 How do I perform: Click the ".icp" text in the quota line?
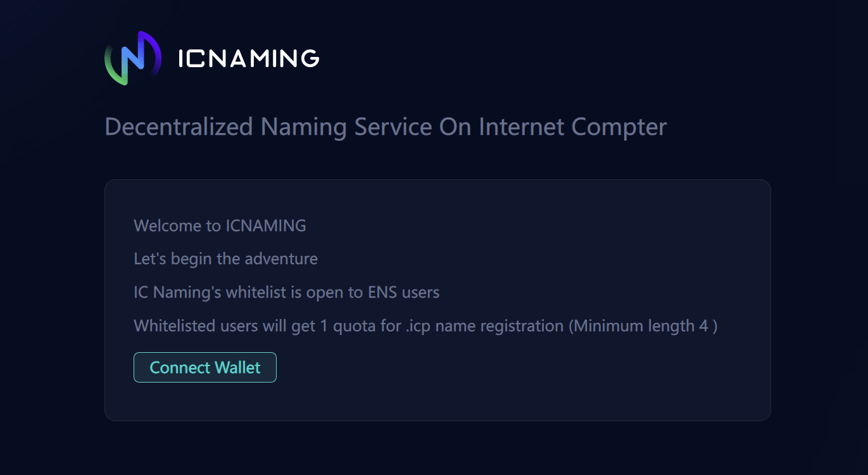pyautogui.click(x=418, y=326)
